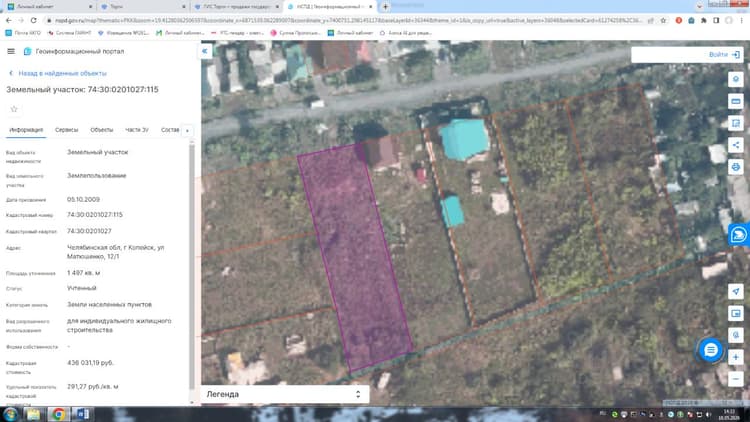Open the round blue chat button
The width and height of the screenshot is (750, 422).
(711, 350)
